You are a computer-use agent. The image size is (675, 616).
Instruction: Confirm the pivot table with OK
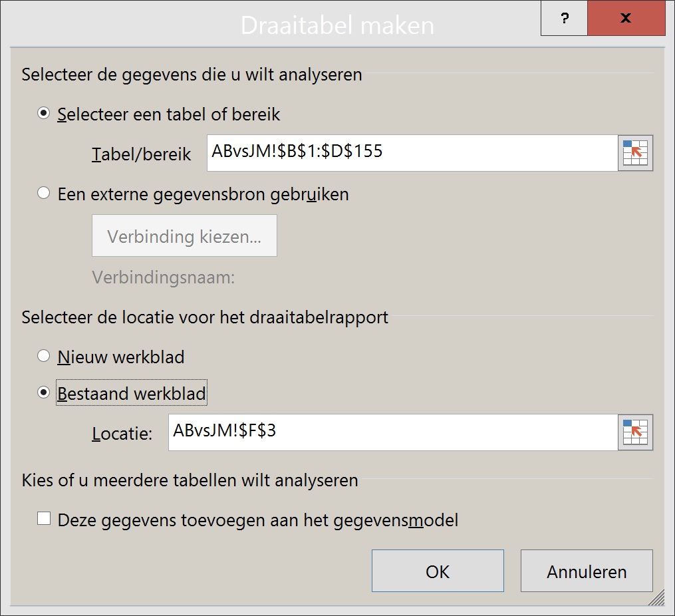tap(438, 571)
